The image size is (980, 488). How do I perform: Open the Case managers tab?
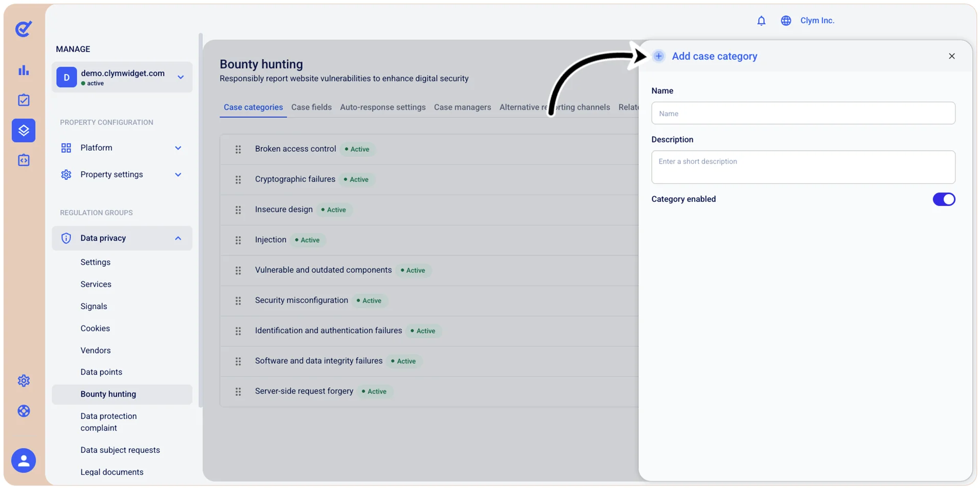[x=462, y=107]
